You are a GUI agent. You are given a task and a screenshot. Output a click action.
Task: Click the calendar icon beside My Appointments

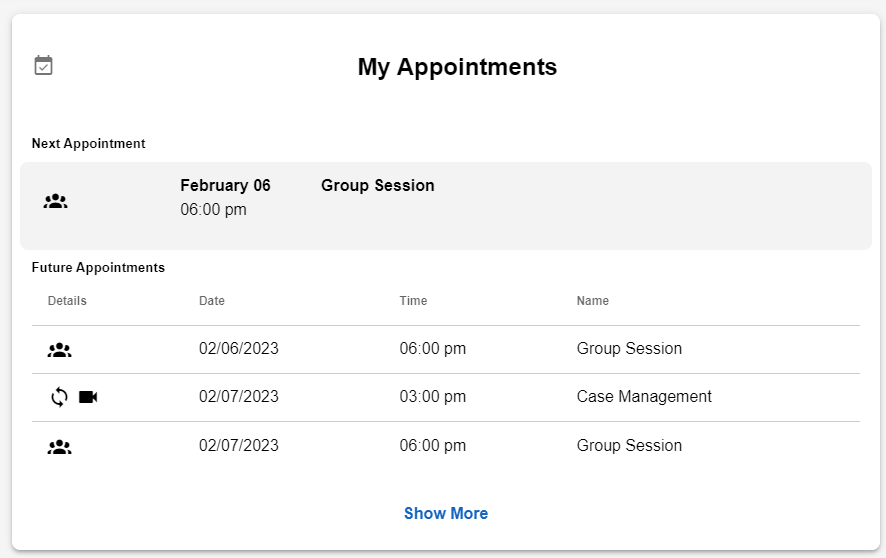[x=43, y=66]
